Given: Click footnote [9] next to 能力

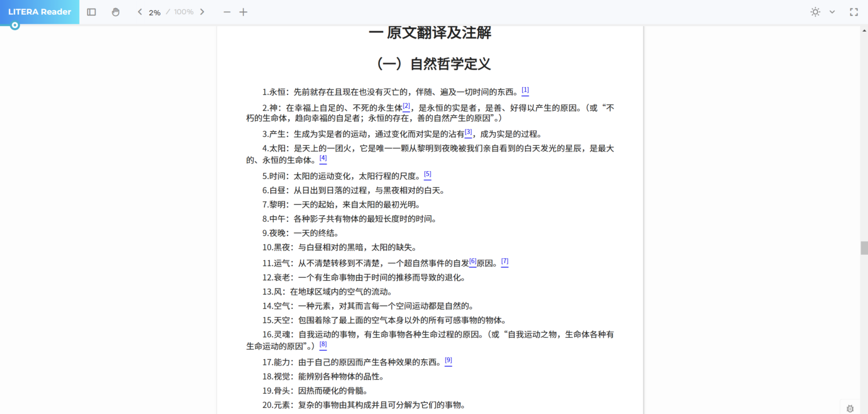Looking at the screenshot, I should tap(448, 360).
